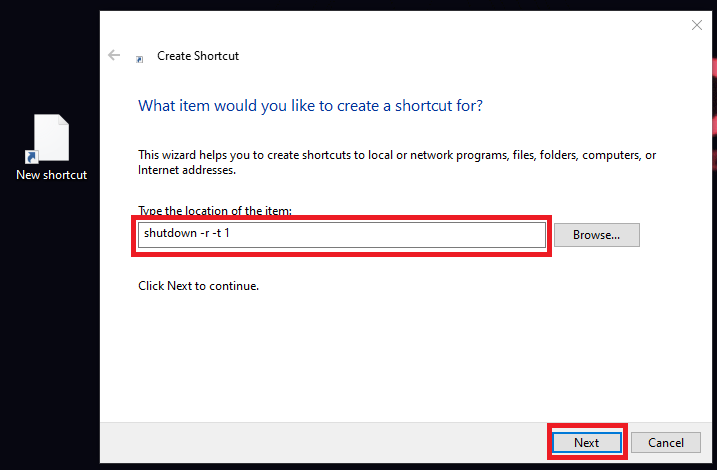The width and height of the screenshot is (717, 470).
Task: Click the back arrow in the wizard
Action: click(x=114, y=55)
